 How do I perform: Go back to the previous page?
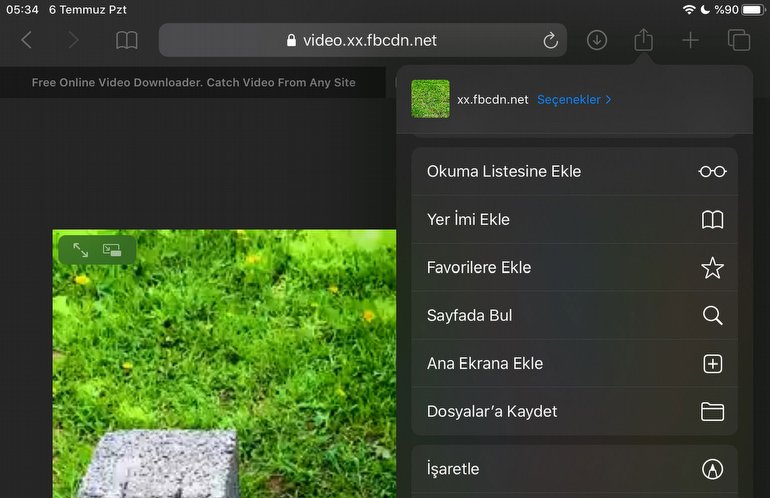(x=27, y=40)
